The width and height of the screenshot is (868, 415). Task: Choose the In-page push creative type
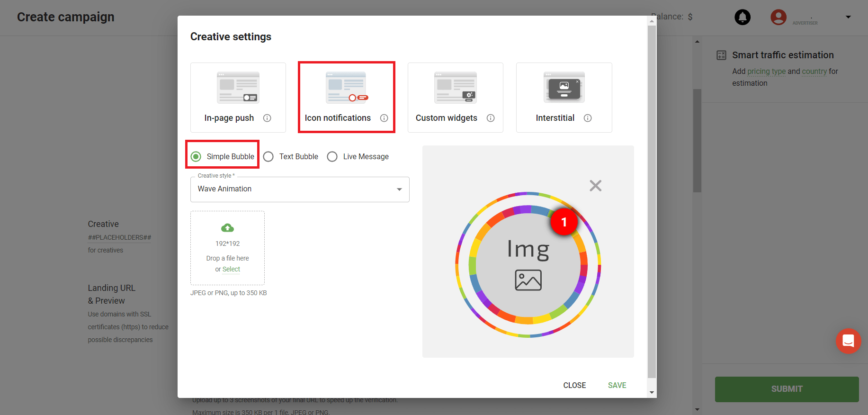[238, 97]
